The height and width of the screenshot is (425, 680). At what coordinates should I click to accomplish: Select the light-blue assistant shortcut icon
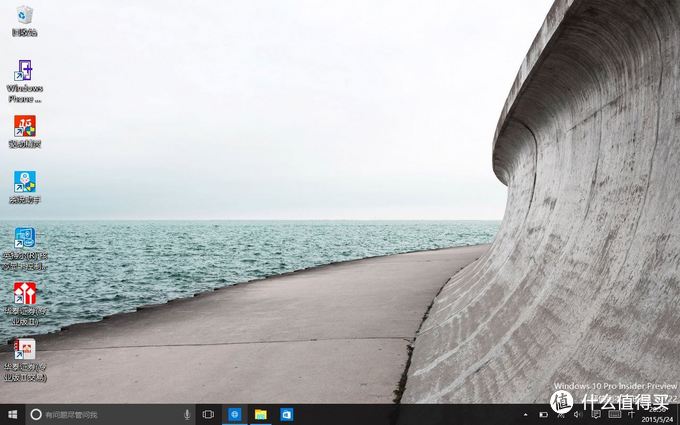24,187
